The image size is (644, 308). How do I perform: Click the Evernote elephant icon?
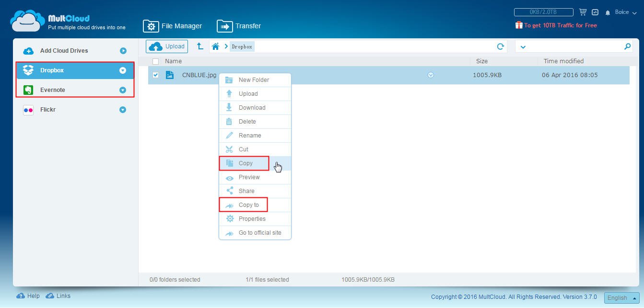(x=28, y=90)
